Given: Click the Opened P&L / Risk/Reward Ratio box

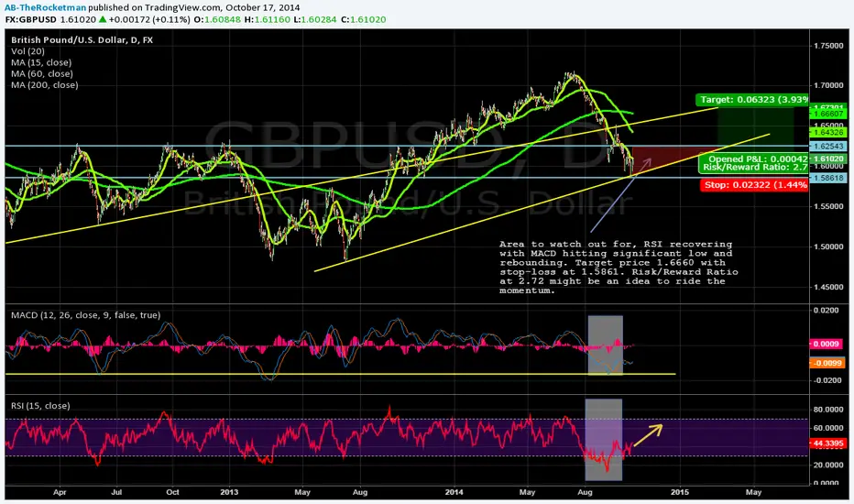Looking at the screenshot, I should pos(754,163).
